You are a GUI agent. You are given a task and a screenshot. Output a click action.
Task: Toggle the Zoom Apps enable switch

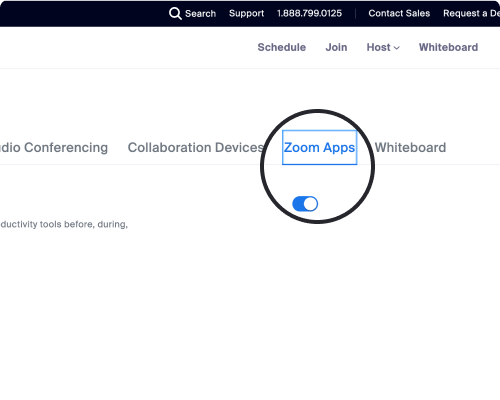coord(305,204)
